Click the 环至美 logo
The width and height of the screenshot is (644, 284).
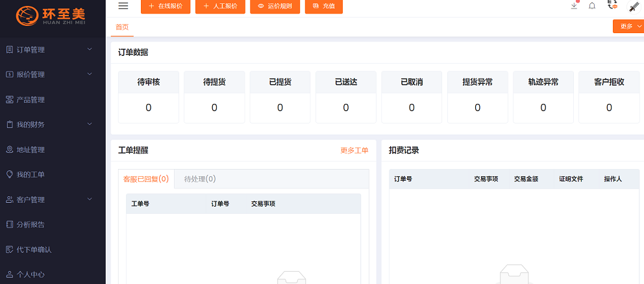52,13
